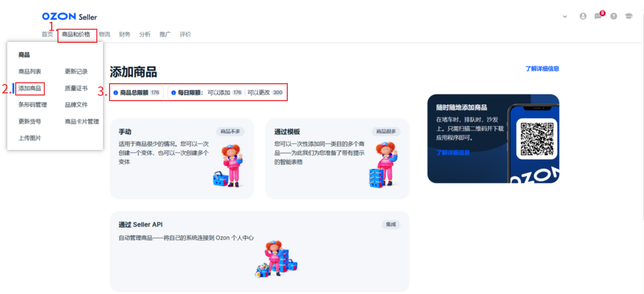Screen dimensions: 644x294
Task: Open the 评价 tab
Action: click(x=185, y=34)
